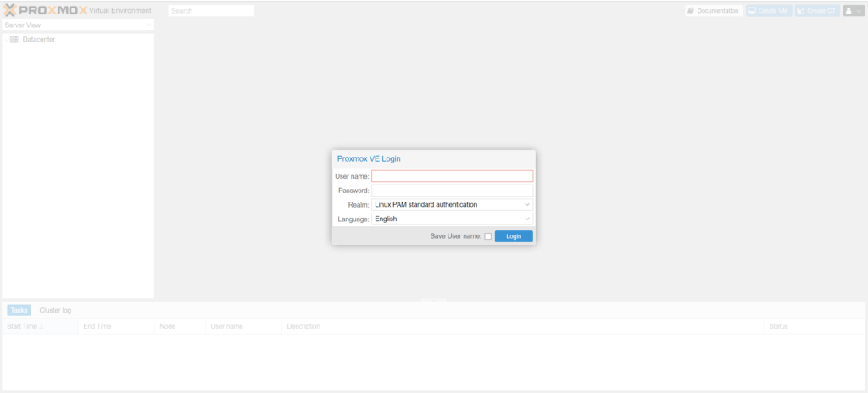The image size is (868, 393).
Task: Expand the user menu chevron
Action: pyautogui.click(x=859, y=11)
